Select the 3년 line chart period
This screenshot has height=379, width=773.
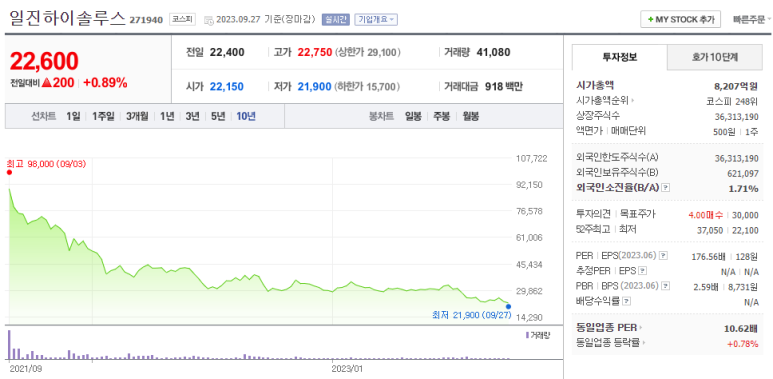point(192,116)
